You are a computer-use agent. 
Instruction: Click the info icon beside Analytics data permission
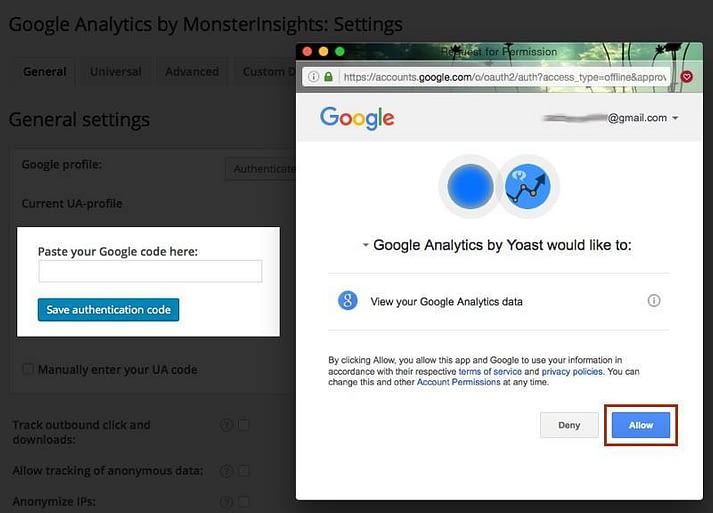[x=654, y=301]
